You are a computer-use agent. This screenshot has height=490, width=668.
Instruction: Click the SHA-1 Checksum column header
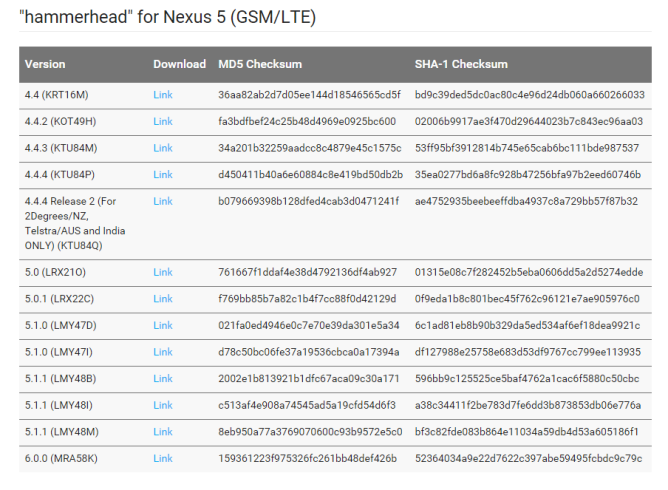461,65
